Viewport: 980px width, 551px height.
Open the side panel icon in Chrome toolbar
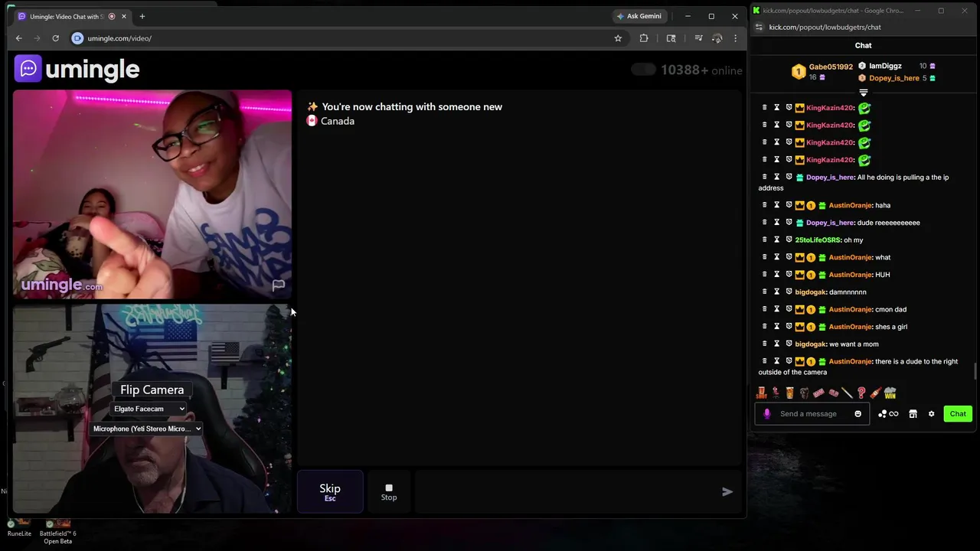[671, 38]
